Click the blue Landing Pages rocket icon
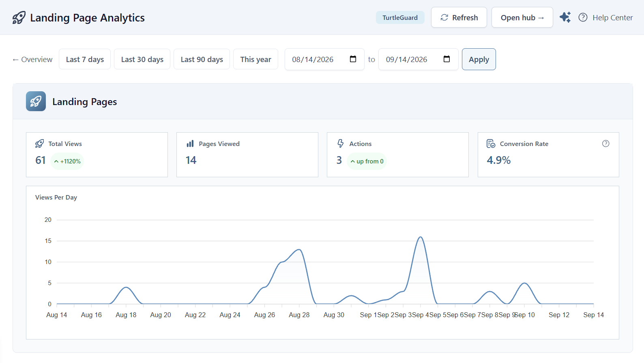644x363 pixels. click(36, 101)
